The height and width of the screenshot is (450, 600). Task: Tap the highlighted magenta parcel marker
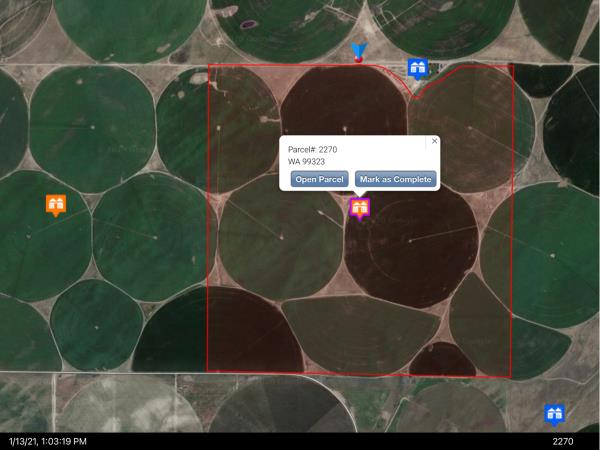pyautogui.click(x=360, y=208)
